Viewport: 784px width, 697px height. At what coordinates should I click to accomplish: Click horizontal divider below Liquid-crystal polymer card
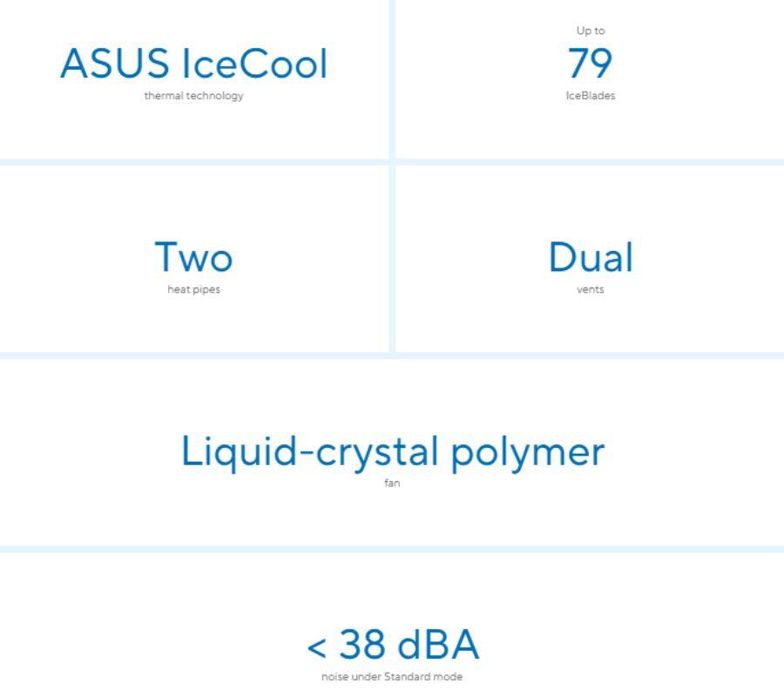[392, 549]
